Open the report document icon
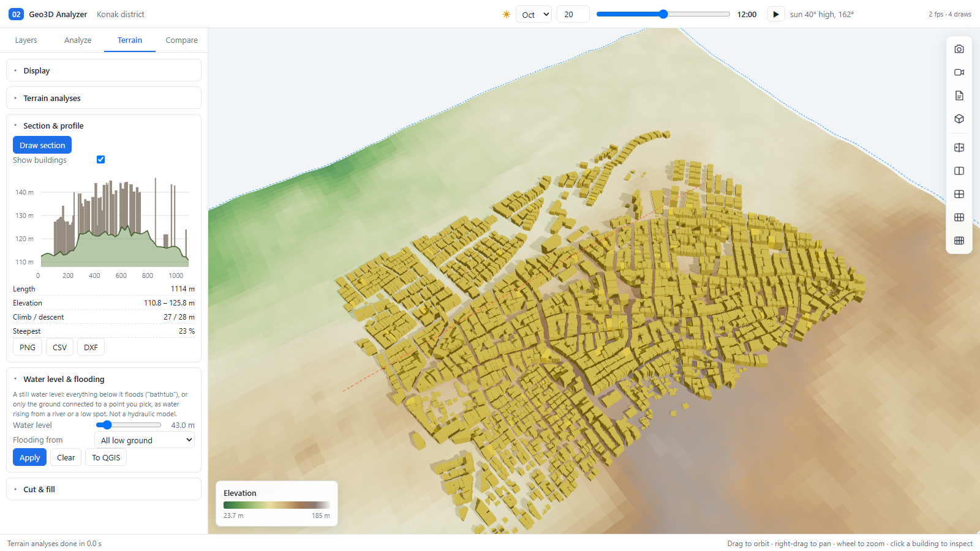 pos(959,96)
